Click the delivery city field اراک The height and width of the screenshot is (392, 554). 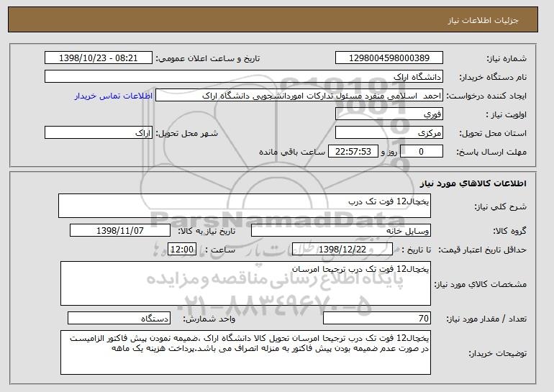99,133
